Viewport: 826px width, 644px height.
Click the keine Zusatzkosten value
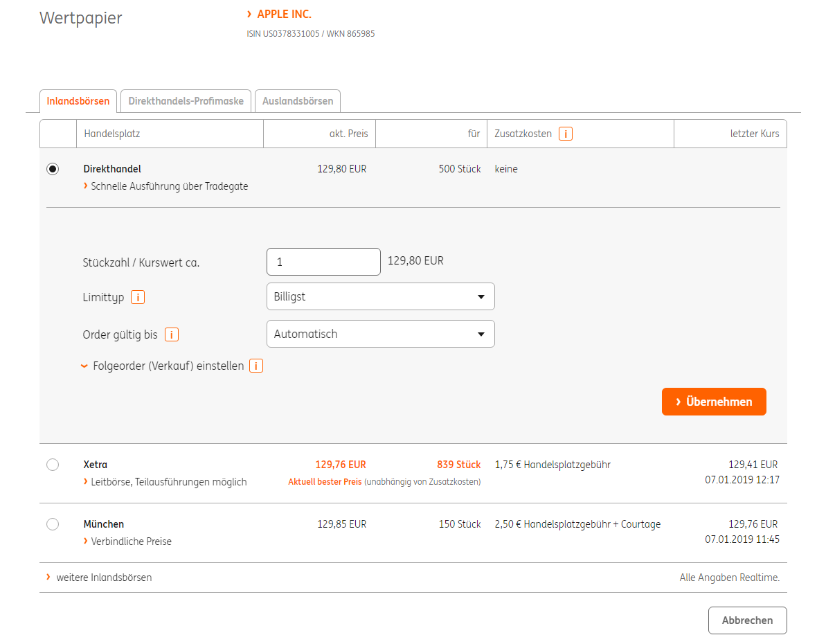point(506,169)
